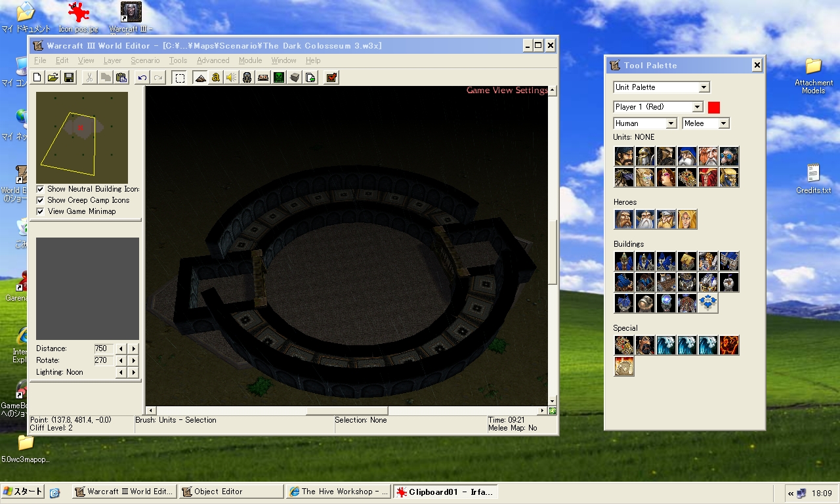Click the Distance value field
This screenshot has width=840, height=504.
[x=104, y=348]
